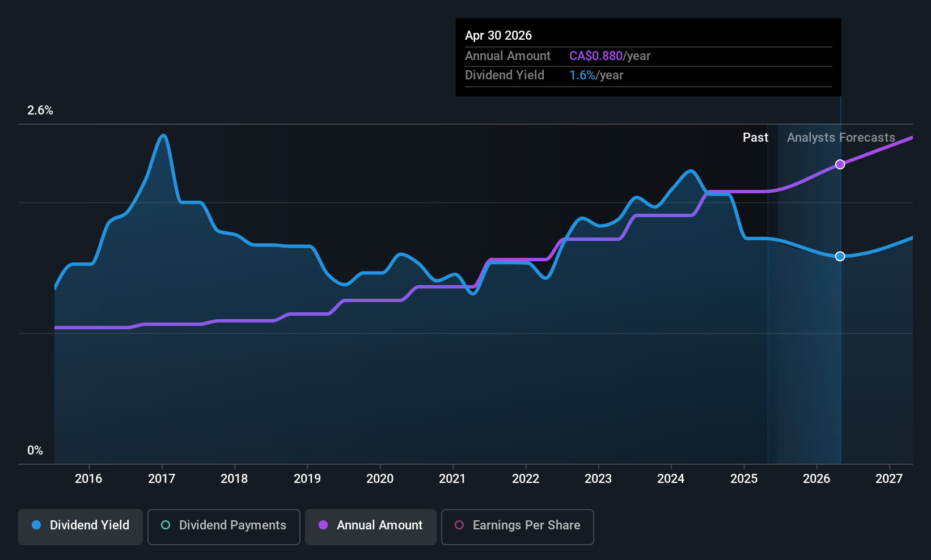Viewport: 931px width, 560px height.
Task: Click the 2027 x-axis year label
Action: click(888, 479)
